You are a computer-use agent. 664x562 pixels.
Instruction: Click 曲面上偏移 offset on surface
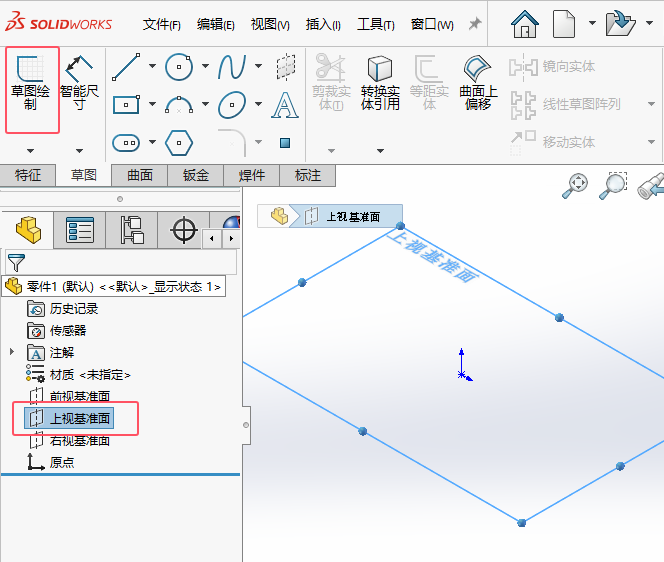click(478, 83)
